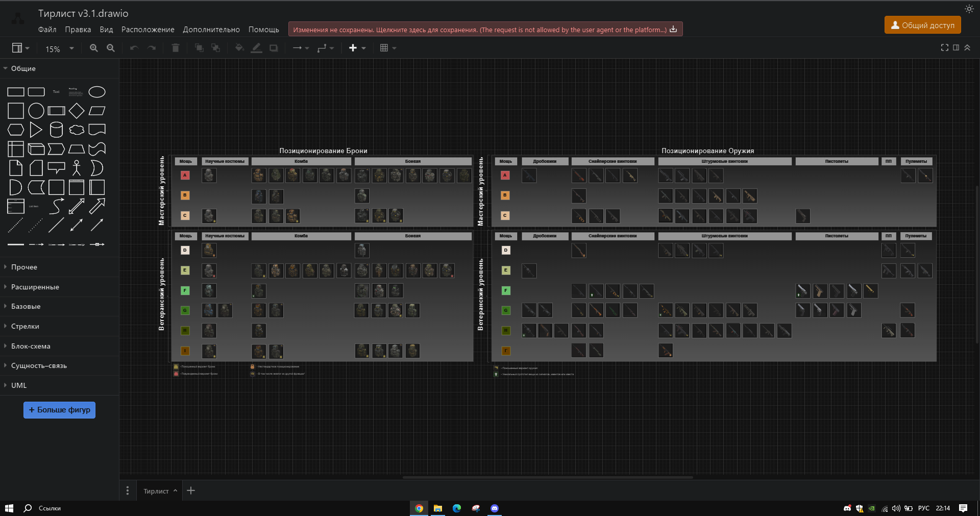
Task: Click the РУС language indicator
Action: coord(923,508)
